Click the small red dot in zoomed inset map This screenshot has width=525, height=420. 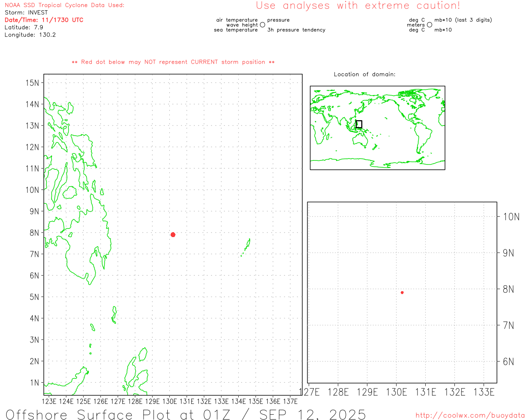(402, 292)
